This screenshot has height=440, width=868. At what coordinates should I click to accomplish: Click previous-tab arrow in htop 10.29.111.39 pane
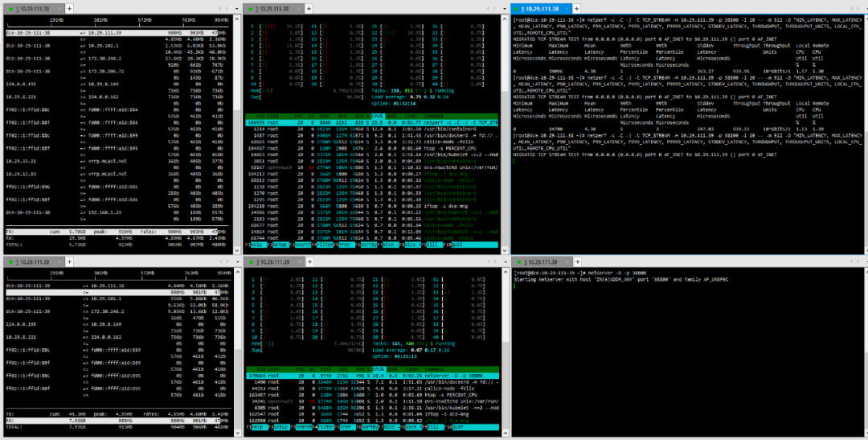click(x=487, y=261)
